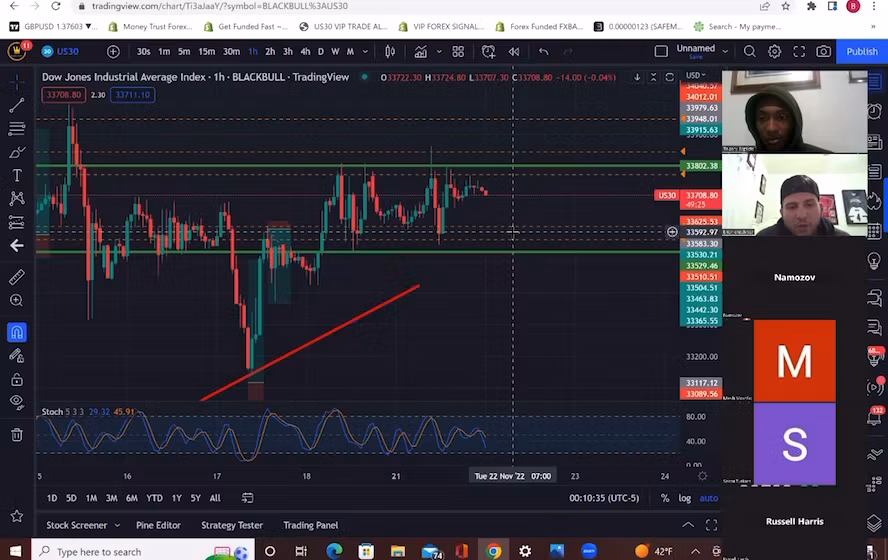Switch to the Strategy Tester tab
This screenshot has width=888, height=560.
(232, 525)
